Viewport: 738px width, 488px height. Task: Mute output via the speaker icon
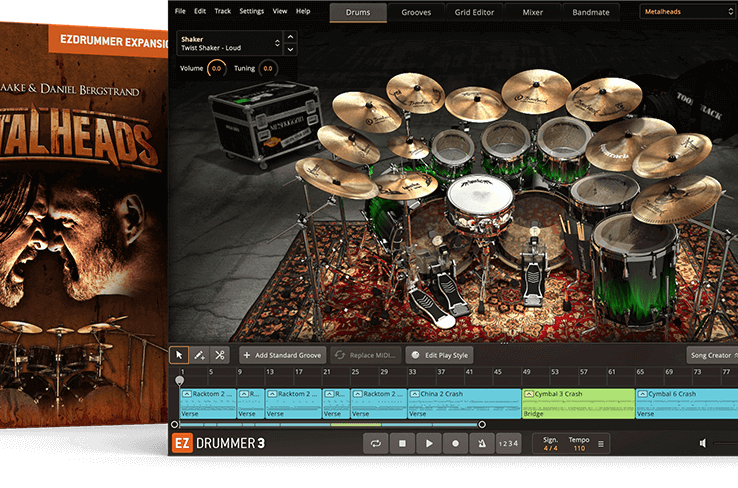click(703, 443)
